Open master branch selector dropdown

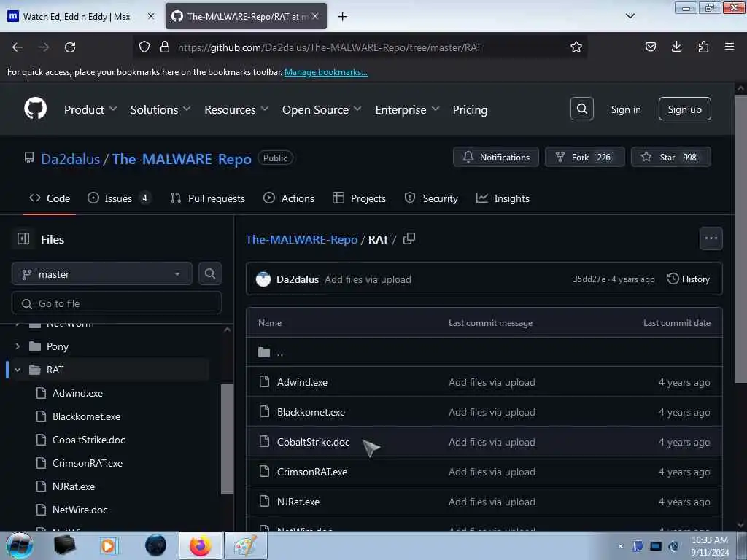(102, 274)
